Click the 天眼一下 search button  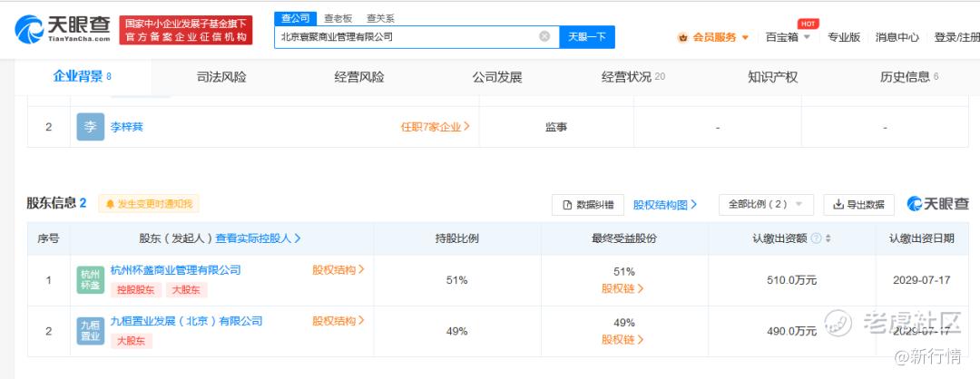click(587, 37)
